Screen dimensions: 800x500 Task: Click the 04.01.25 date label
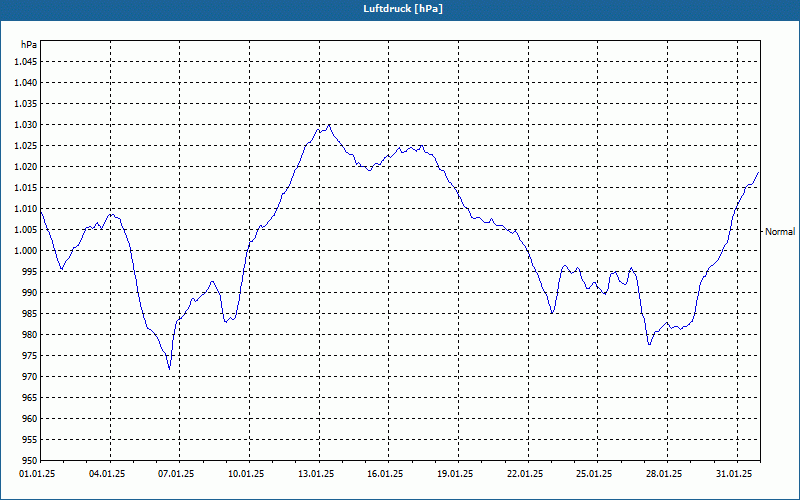pyautogui.click(x=107, y=474)
